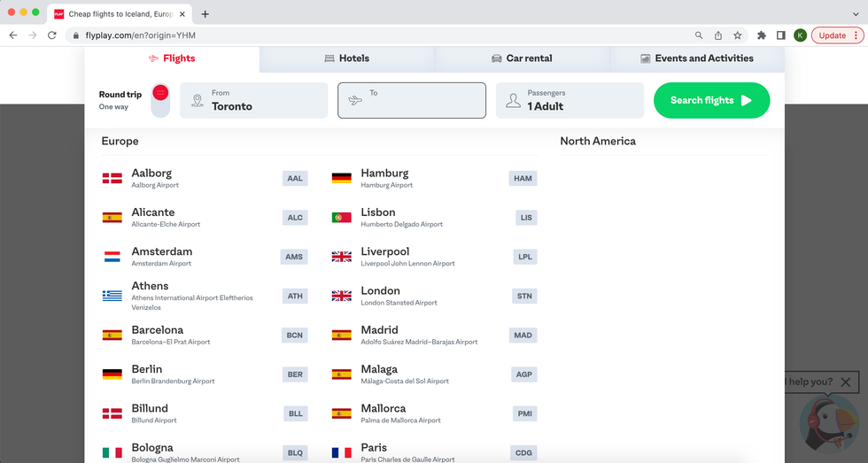Click the share page icon
The width and height of the screenshot is (868, 463).
718,35
